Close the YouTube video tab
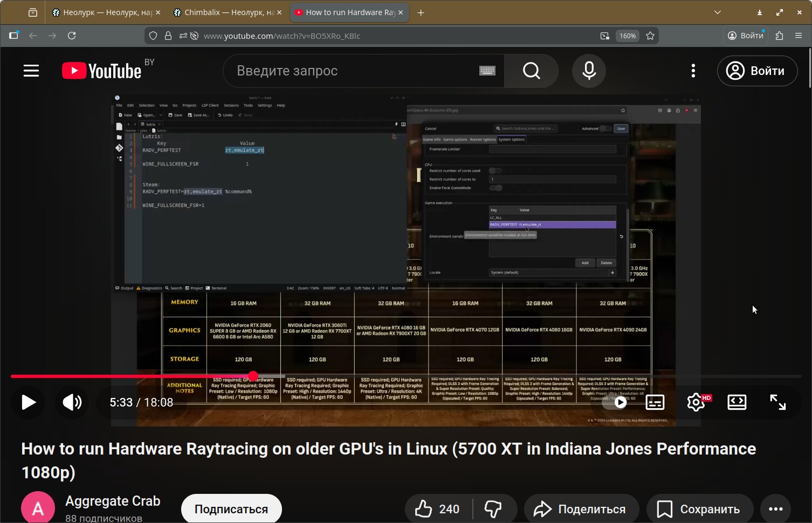The image size is (812, 523). [x=401, y=12]
